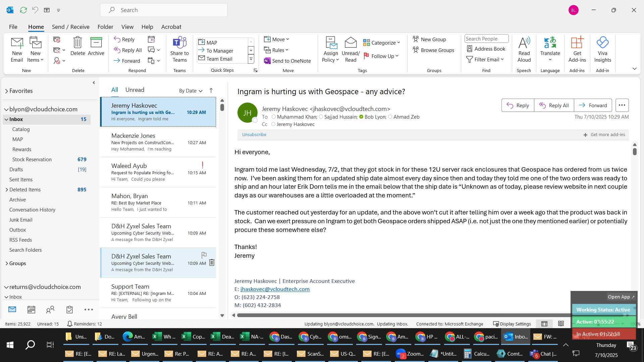Open the Translate tool
Viewport: 644px width, 362px height.
pos(550,49)
